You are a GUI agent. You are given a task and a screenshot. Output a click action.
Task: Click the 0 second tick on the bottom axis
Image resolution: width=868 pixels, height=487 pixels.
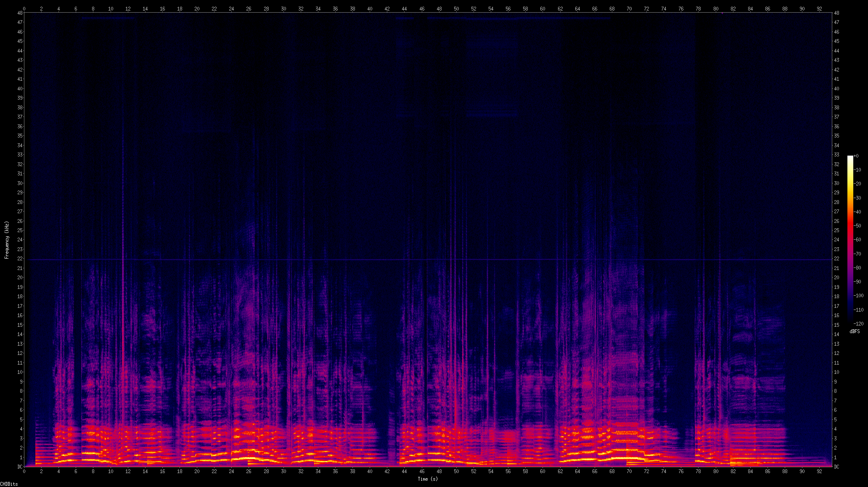(x=24, y=471)
